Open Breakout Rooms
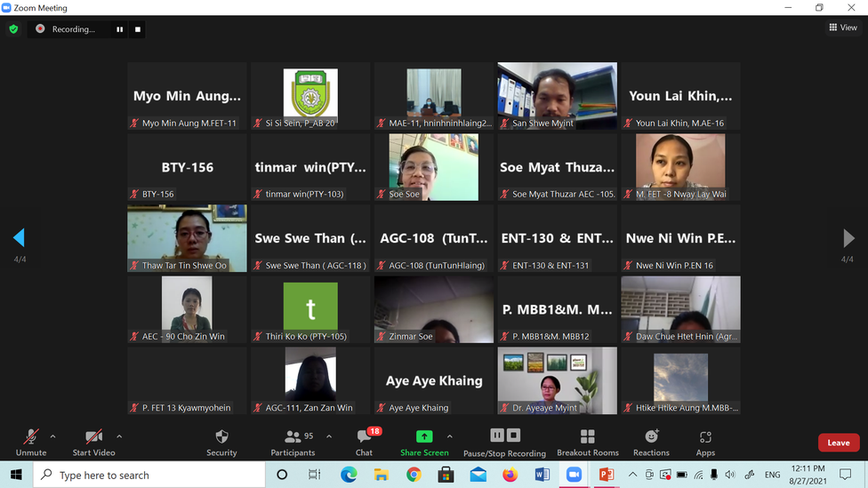The height and width of the screenshot is (488, 868). point(587,442)
